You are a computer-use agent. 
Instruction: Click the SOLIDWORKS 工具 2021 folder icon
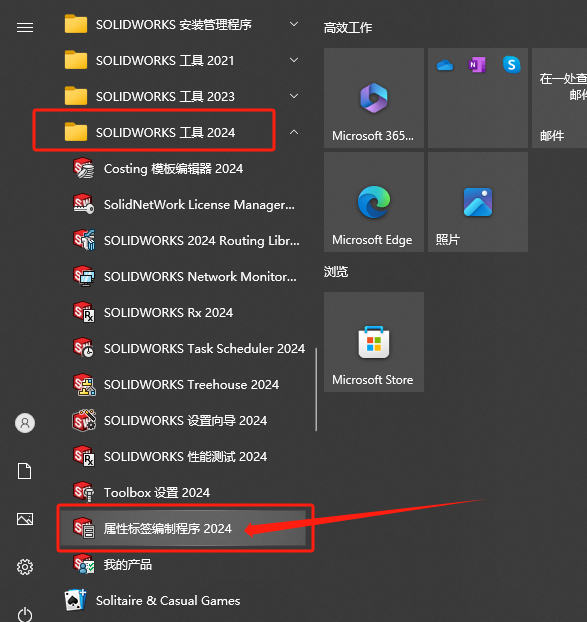tap(76, 60)
